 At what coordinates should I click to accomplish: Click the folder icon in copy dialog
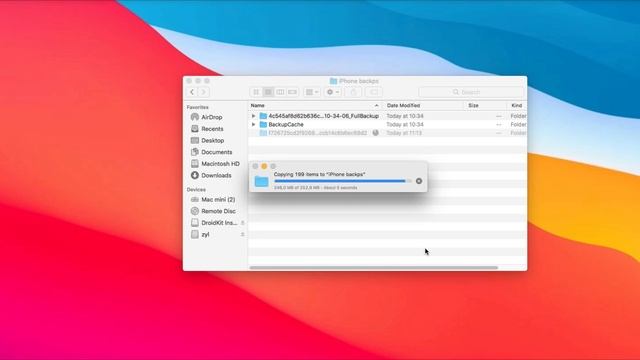pos(261,181)
